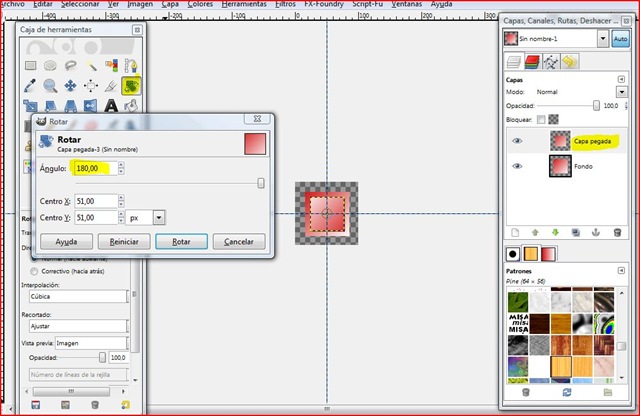Open the image selector dropdown Sin nombre-1
The height and width of the screenshot is (416, 640).
pos(603,39)
